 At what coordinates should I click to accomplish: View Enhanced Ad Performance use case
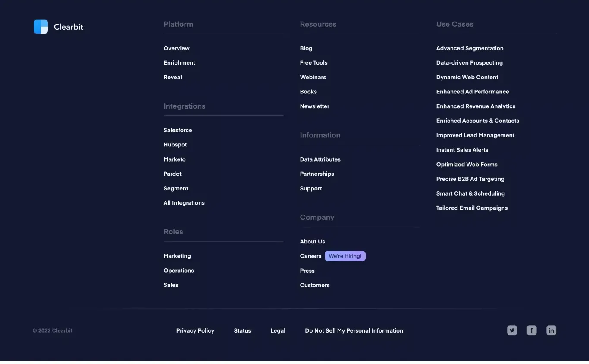[473, 92]
